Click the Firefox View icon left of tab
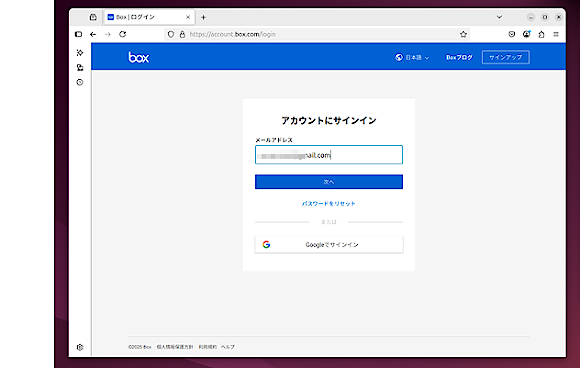Screen dimensions: 580x368 click(x=93, y=17)
